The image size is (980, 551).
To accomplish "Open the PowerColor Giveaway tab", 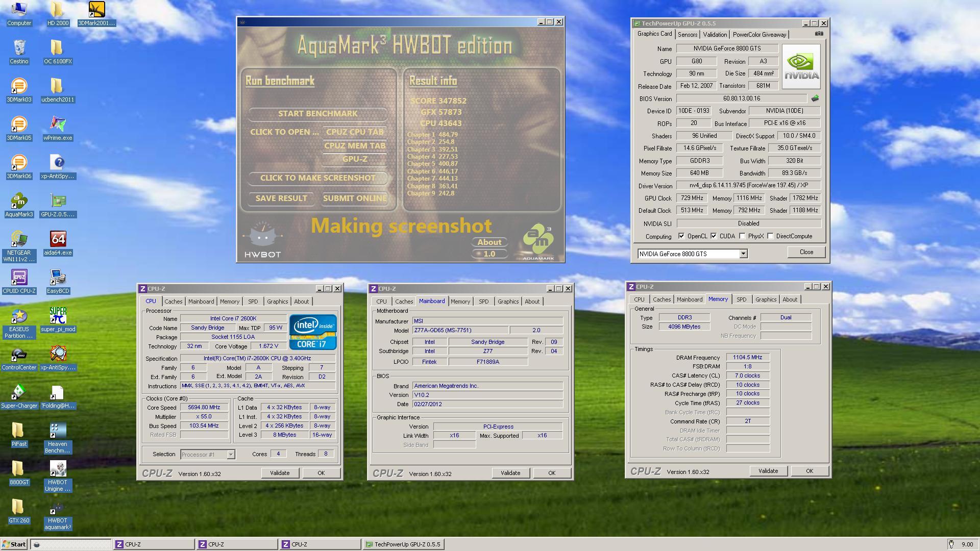I will [x=759, y=35].
